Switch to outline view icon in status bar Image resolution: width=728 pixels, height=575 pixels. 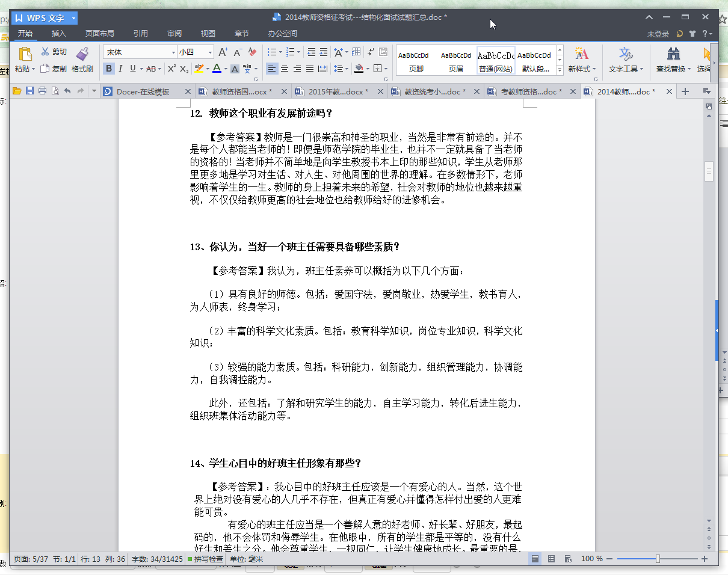click(x=552, y=559)
